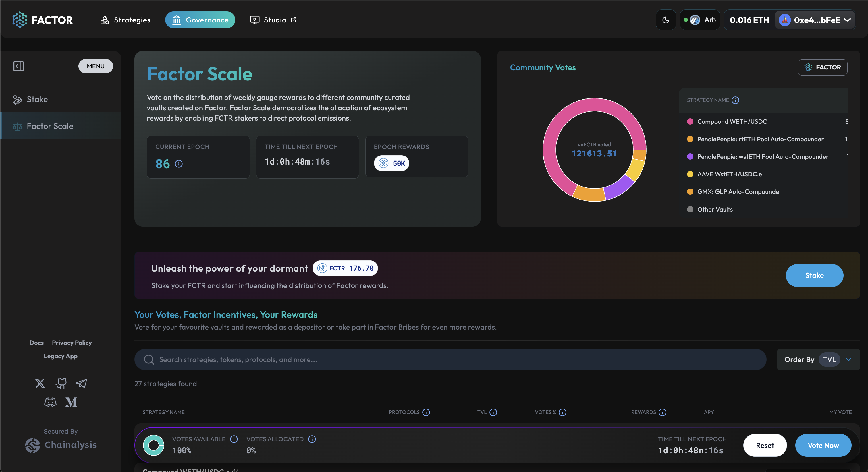Open Medium social icon
Screen dimensions: 868x472
pyautogui.click(x=71, y=402)
